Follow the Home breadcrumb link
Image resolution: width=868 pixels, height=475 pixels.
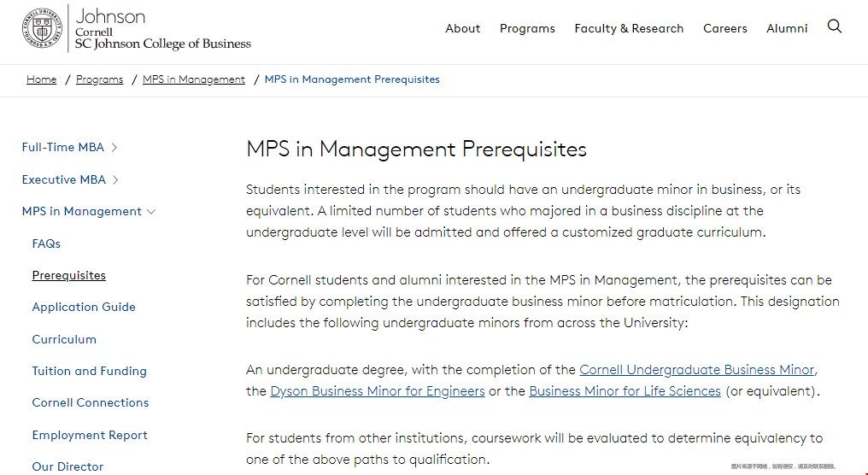tap(42, 79)
